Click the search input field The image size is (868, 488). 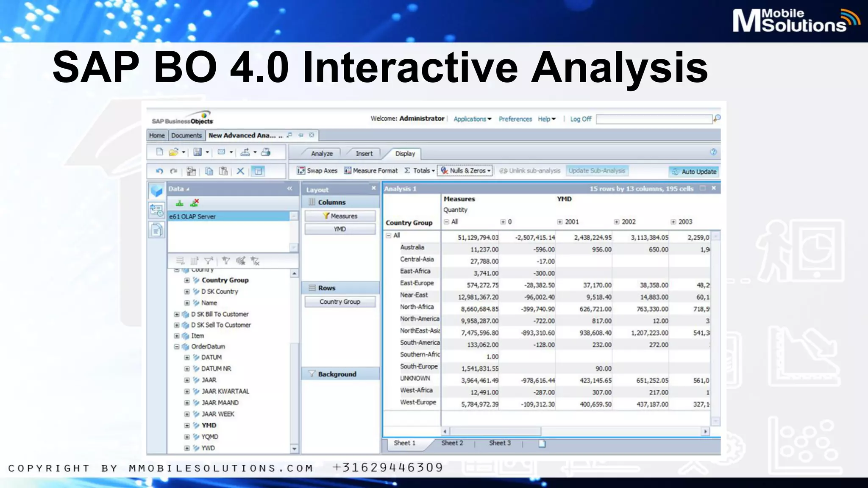(x=654, y=119)
